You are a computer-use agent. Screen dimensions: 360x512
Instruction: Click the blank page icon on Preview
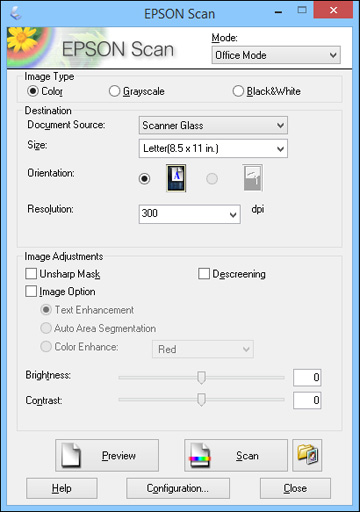coord(71,455)
